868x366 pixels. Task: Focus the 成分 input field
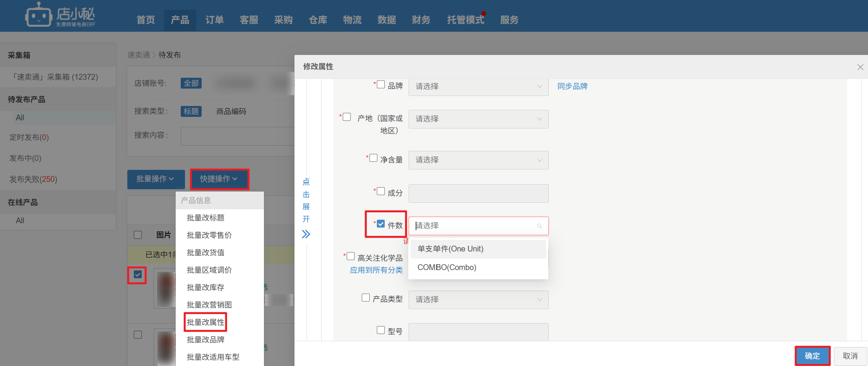[x=478, y=193]
